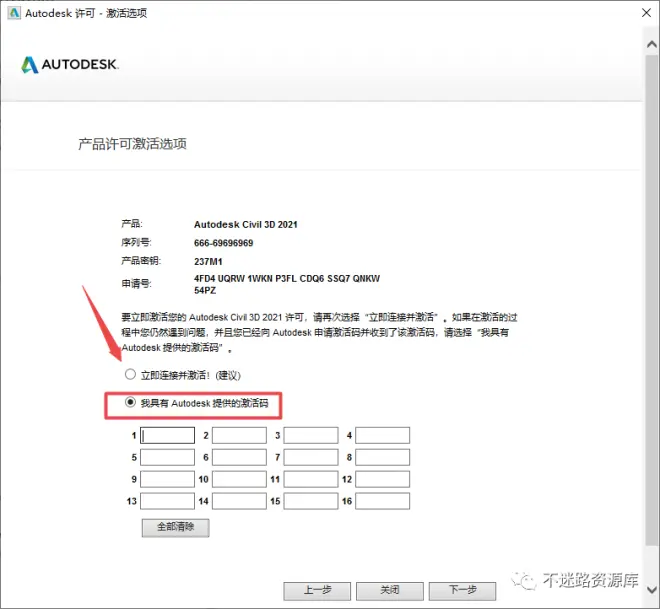Click activation code field 13
This screenshot has height=609, width=660.
[x=168, y=501]
